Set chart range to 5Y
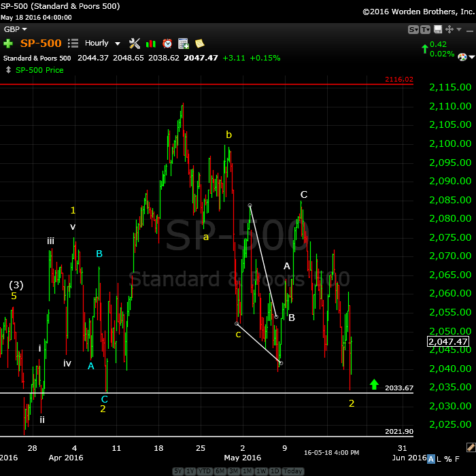The image size is (476, 476). click(x=178, y=471)
